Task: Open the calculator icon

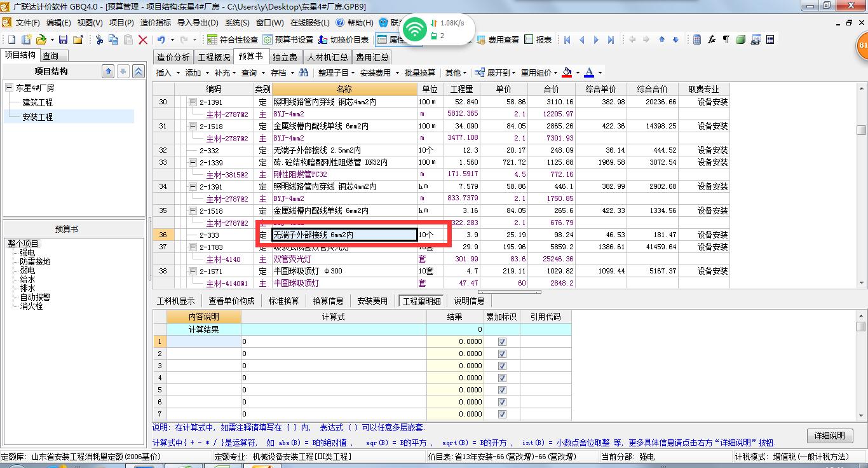Action: coord(697,39)
